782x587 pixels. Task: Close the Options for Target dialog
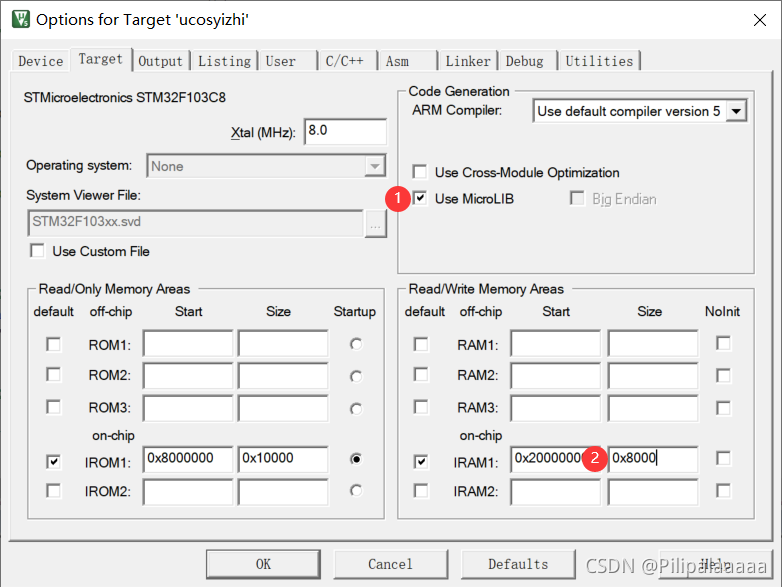[x=760, y=20]
